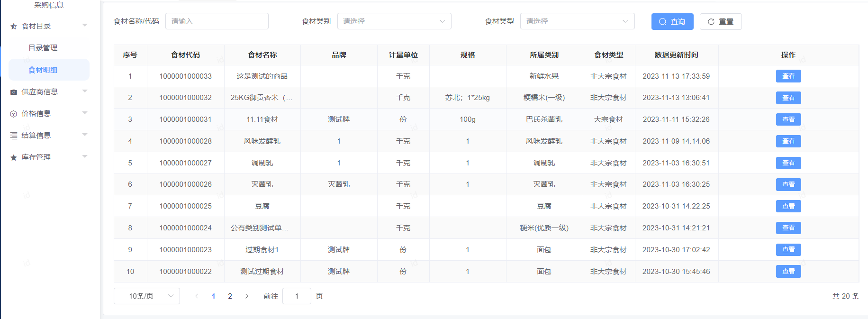Click the timestamp 2023-11-13 17:33:59
This screenshot has width=868, height=319.
click(x=677, y=76)
